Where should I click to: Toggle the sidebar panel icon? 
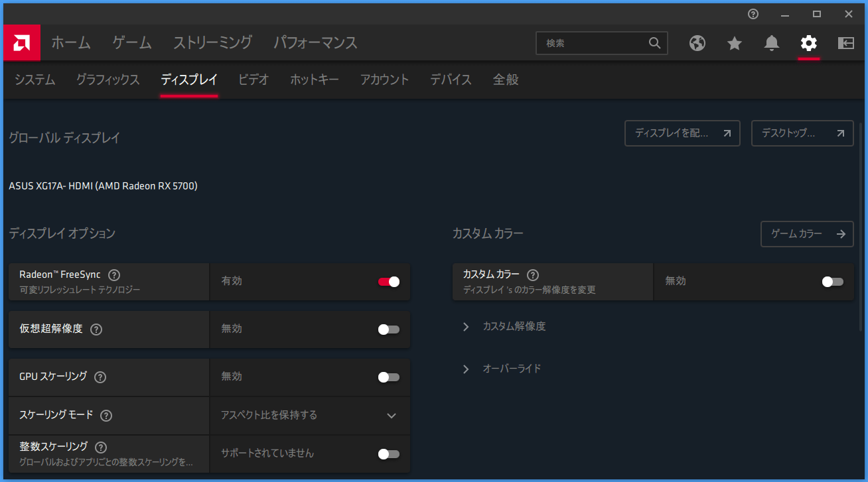click(846, 43)
